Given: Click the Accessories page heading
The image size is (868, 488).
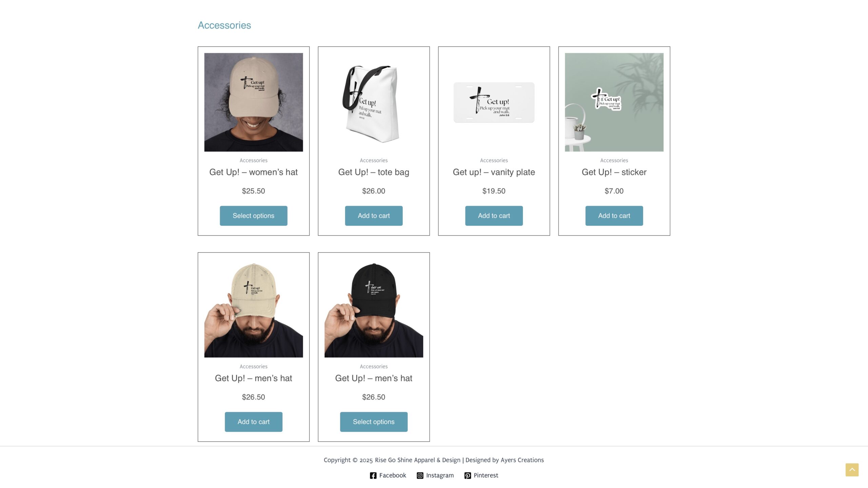Looking at the screenshot, I should 224,25.
